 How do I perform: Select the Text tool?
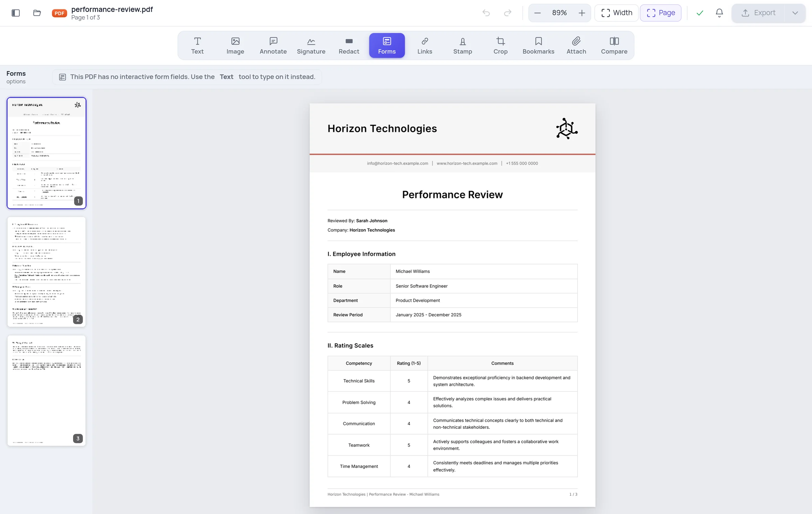tap(197, 46)
